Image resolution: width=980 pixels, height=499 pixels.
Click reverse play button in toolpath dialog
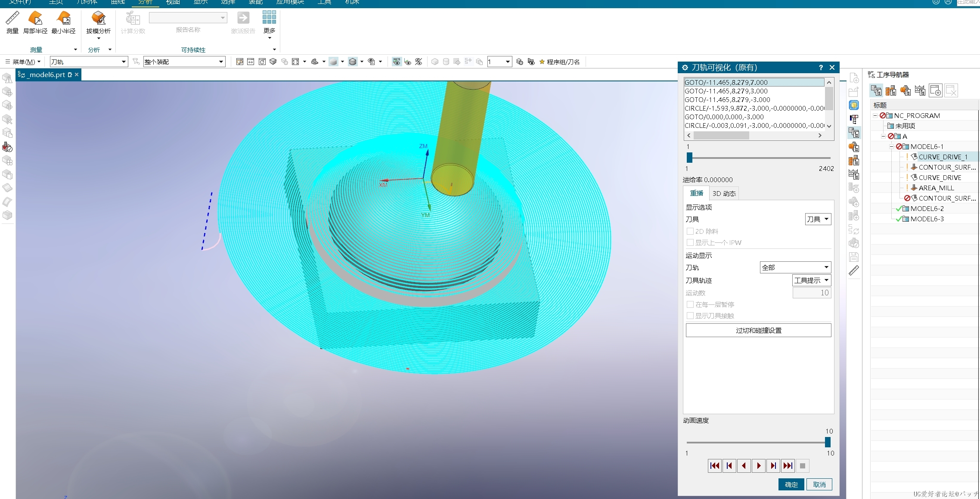(744, 465)
